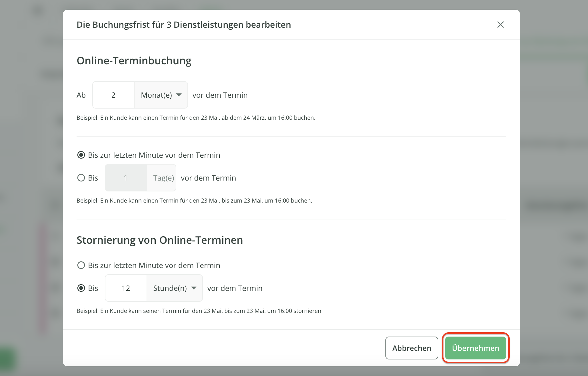Select cancellation option "Bis zur letzten Minute" under Stornierung
The image size is (588, 376).
[x=81, y=265]
